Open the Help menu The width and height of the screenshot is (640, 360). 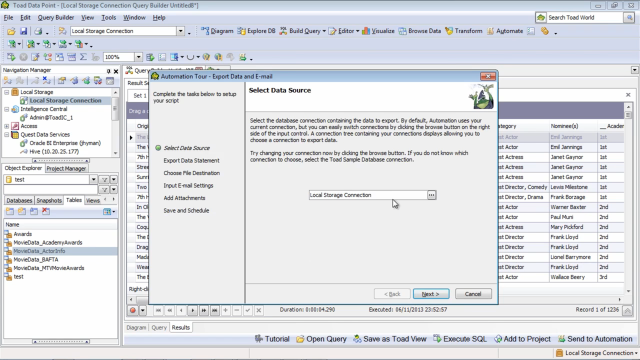pyautogui.click(x=159, y=18)
